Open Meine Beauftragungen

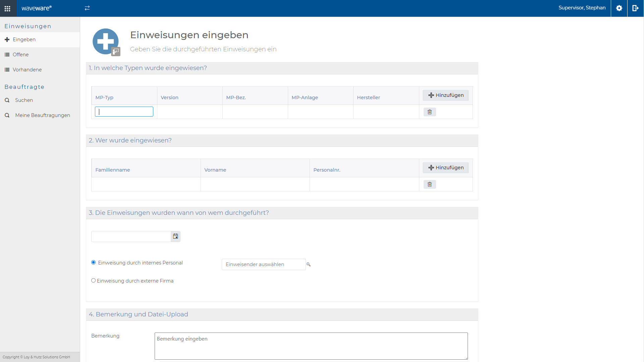pos(43,115)
